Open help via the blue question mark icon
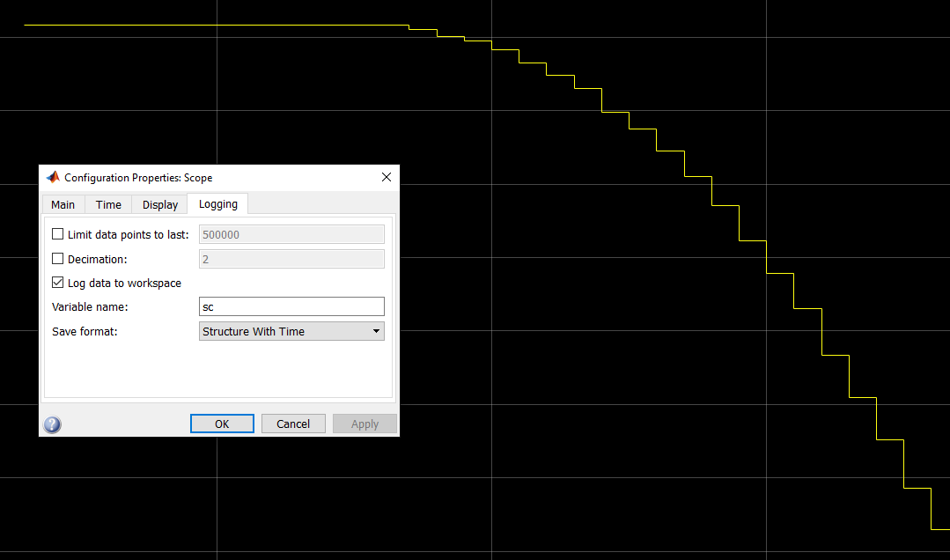 [53, 425]
